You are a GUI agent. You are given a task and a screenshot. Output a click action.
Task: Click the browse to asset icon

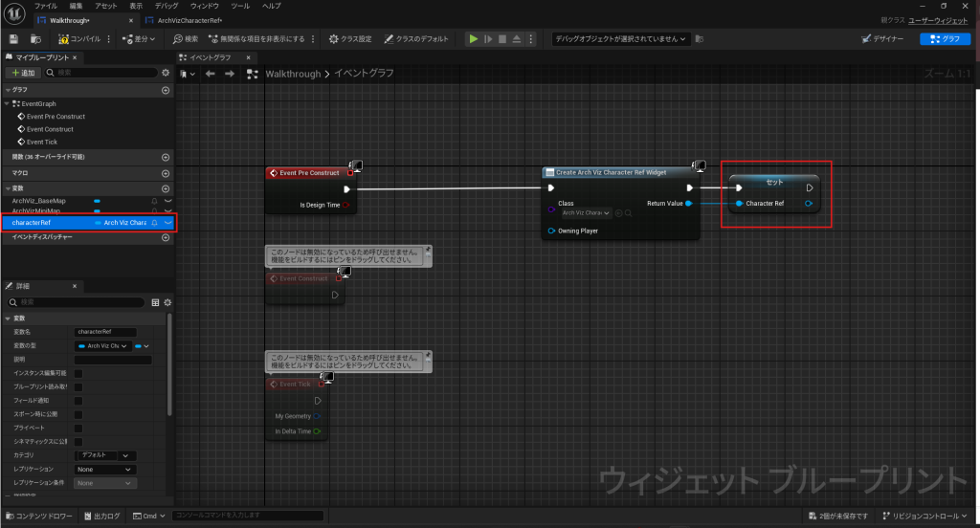click(x=35, y=39)
